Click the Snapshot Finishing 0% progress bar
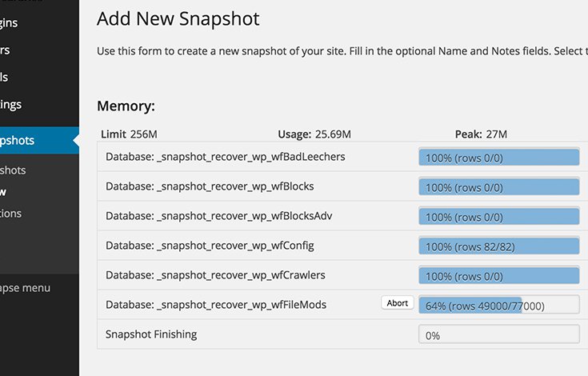 pyautogui.click(x=498, y=335)
